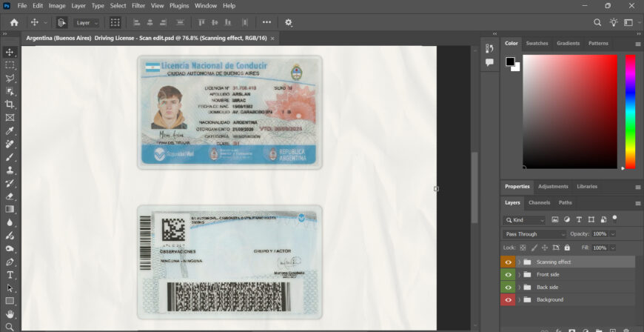Click in the color picker field
The height and width of the screenshot is (332, 644).
[x=570, y=111]
